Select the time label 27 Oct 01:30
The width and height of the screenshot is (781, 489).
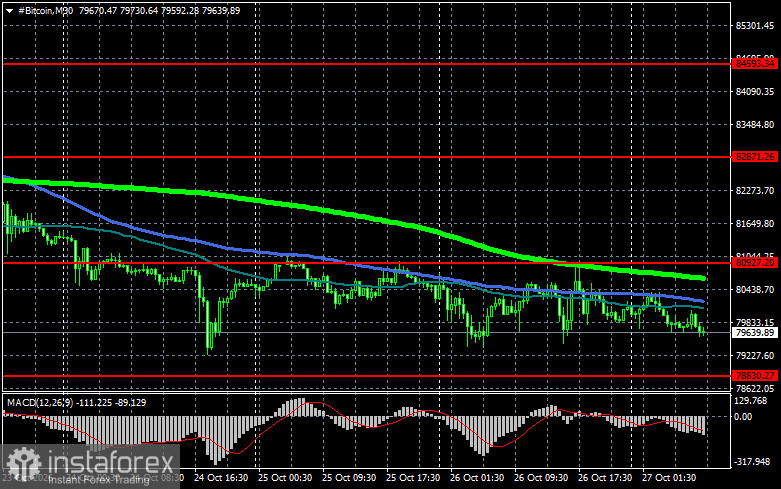coord(669,478)
